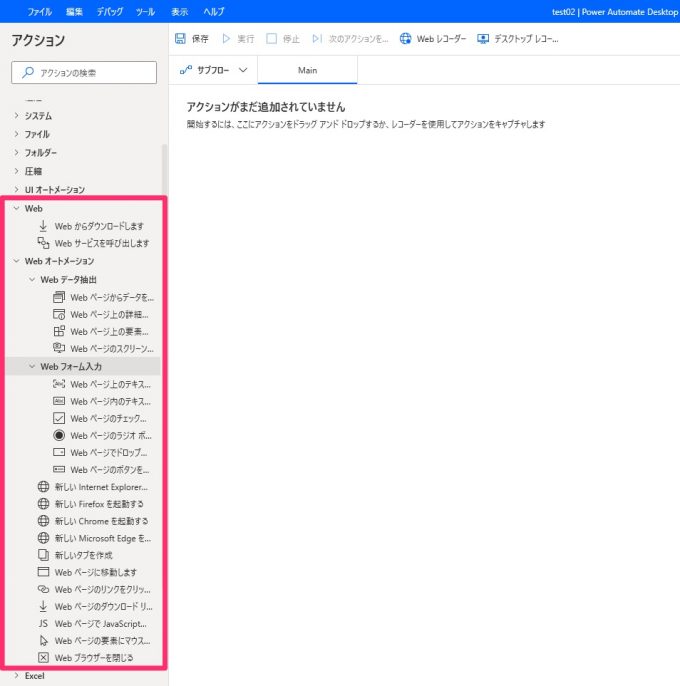The width and height of the screenshot is (680, 686).
Task: Open the 表示 menu
Action: pos(179,12)
